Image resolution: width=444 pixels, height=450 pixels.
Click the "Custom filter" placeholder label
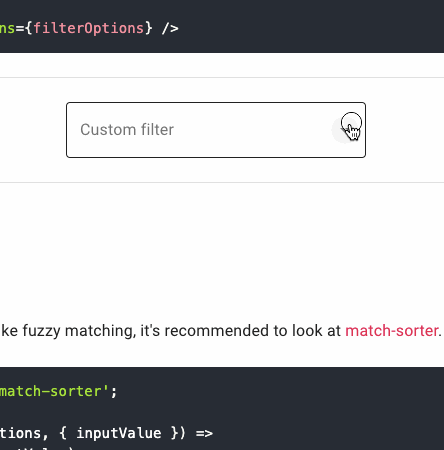127,130
